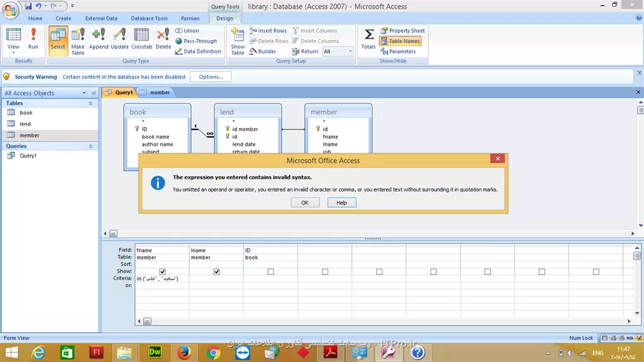The image size is (644, 362).
Task: Click the Office button
Action: coord(10,10)
